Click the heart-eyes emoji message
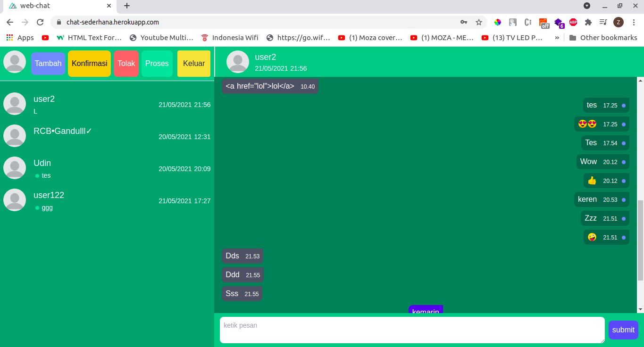The height and width of the screenshot is (347, 644). tap(602, 124)
